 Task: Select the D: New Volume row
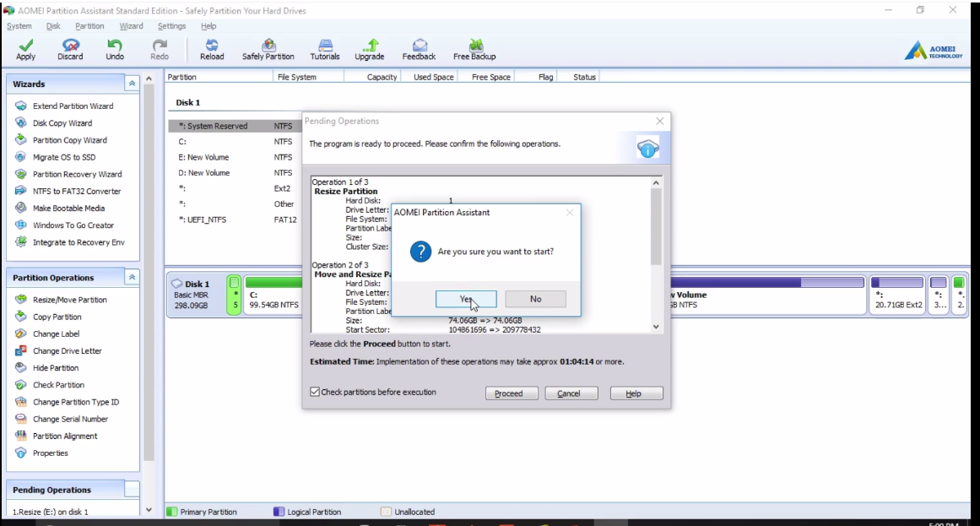point(235,172)
